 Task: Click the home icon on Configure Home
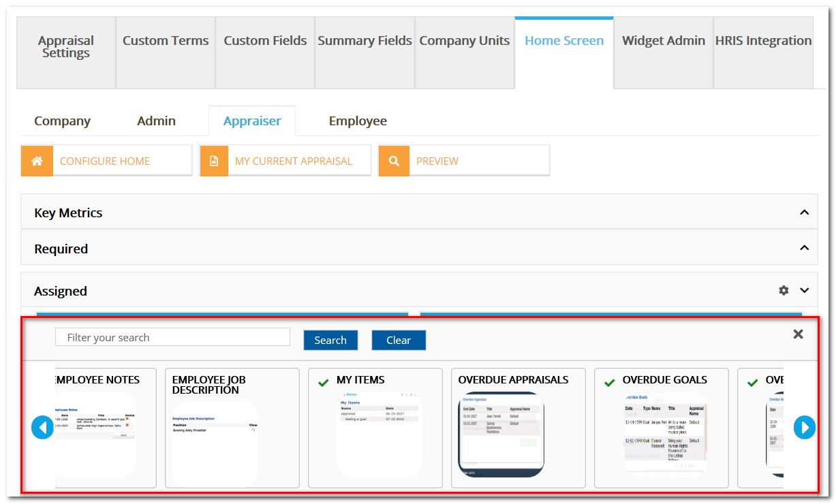click(x=37, y=160)
